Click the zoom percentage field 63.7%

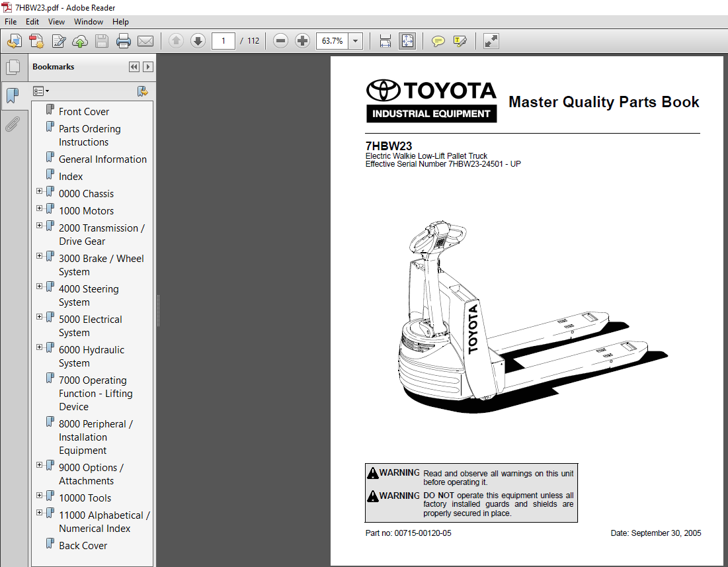pyautogui.click(x=333, y=41)
